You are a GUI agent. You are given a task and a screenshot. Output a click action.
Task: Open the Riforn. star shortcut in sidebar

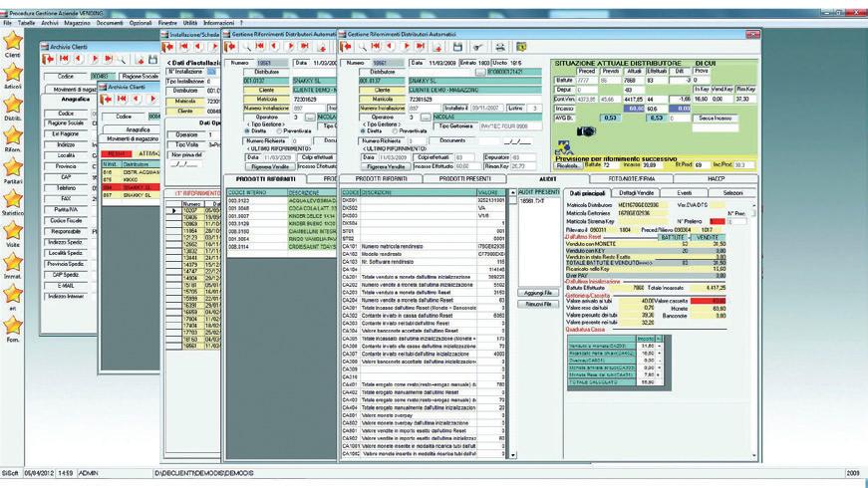click(x=13, y=135)
